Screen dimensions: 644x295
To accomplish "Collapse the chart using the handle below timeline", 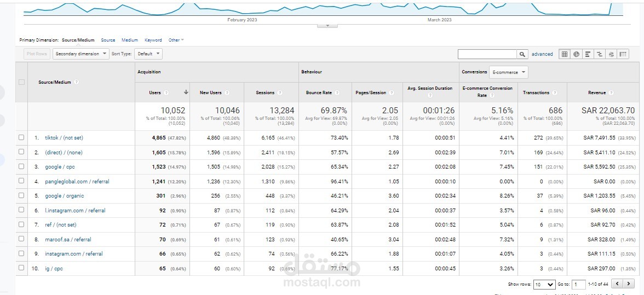I will pos(327,25).
